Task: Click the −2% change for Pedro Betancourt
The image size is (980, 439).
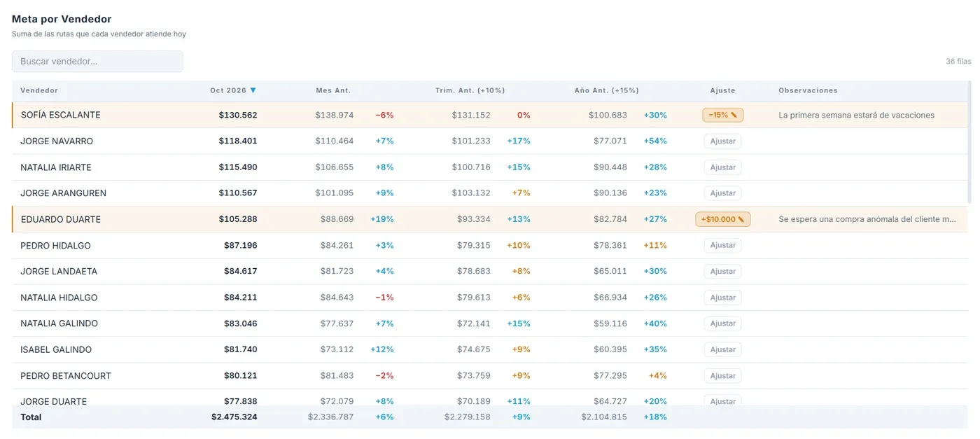Action: pos(384,376)
